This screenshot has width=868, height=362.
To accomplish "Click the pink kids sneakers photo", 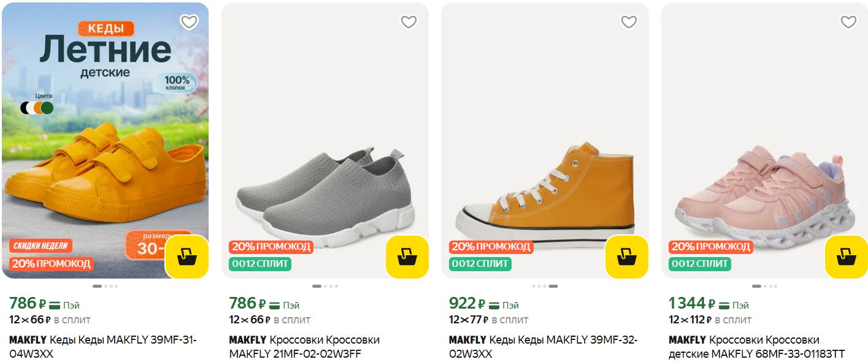I will [x=764, y=196].
